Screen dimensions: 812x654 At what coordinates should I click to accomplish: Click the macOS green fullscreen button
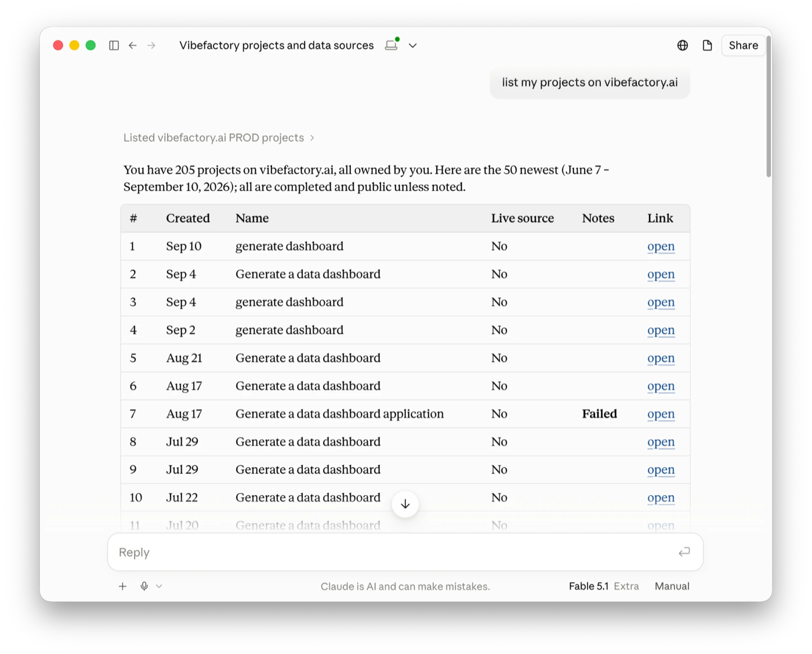(x=90, y=45)
